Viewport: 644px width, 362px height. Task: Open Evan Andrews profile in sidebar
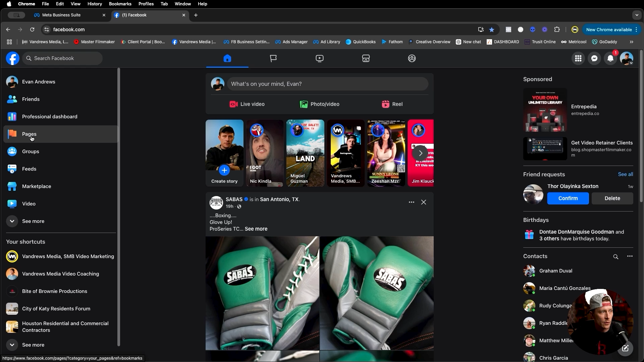pos(60,82)
